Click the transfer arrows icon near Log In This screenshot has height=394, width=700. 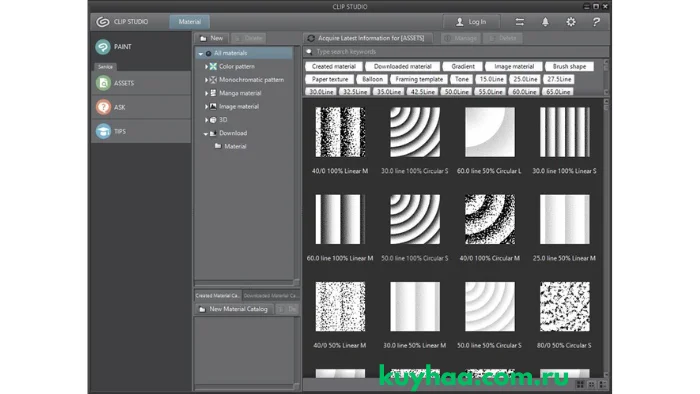click(519, 22)
